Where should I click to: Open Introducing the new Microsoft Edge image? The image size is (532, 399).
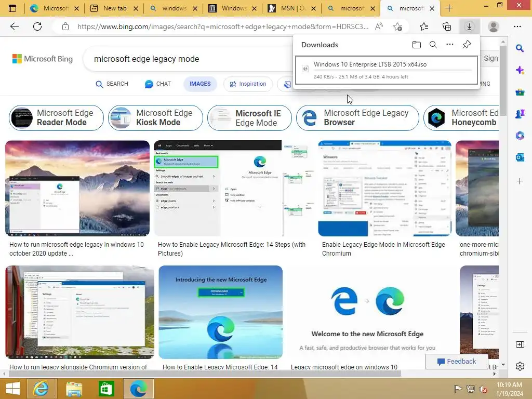(x=220, y=312)
